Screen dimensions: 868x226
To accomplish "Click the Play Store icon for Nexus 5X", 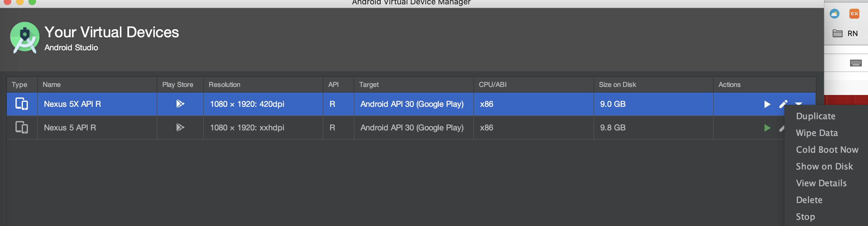I will (180, 104).
